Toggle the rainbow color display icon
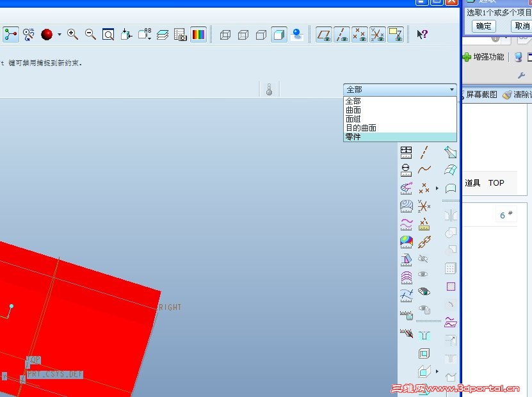The image size is (532, 397). [x=198, y=35]
